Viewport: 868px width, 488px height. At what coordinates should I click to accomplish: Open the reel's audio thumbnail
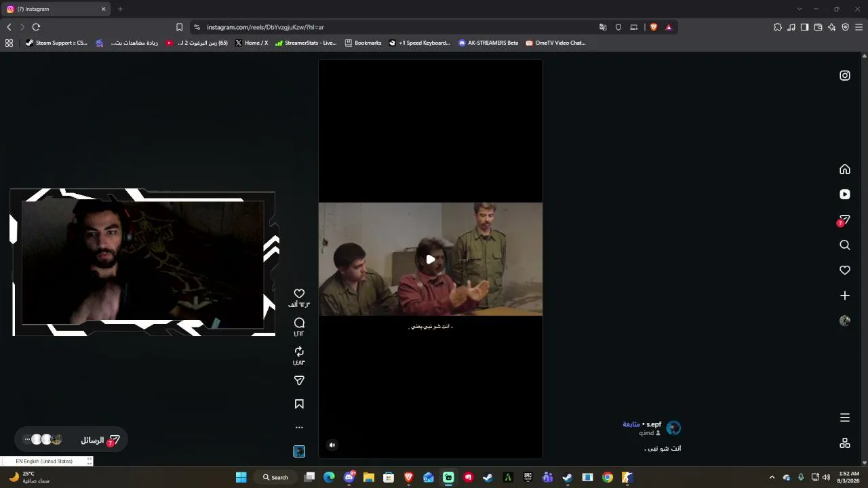pyautogui.click(x=299, y=451)
